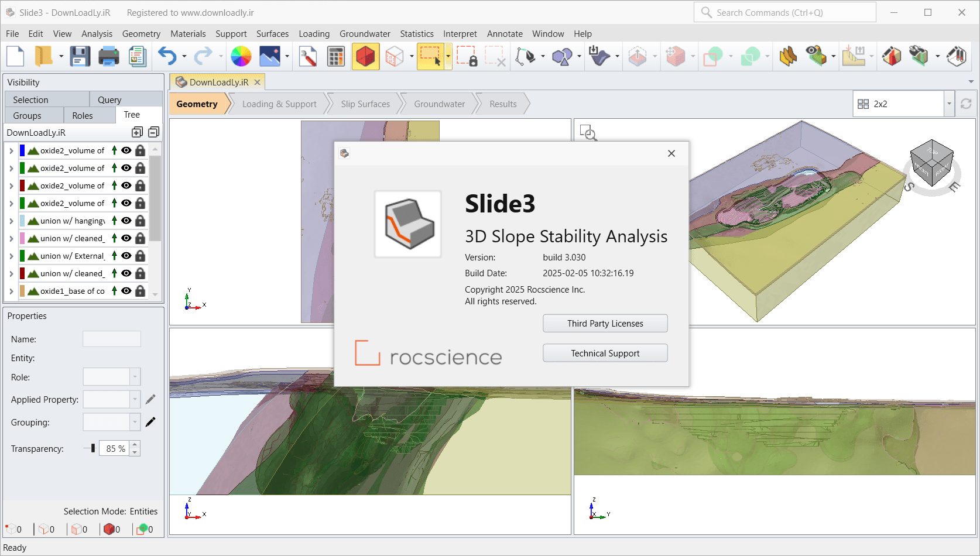980x556 pixels.
Task: Click the refresh icon next to 2x2 layout
Action: point(966,104)
